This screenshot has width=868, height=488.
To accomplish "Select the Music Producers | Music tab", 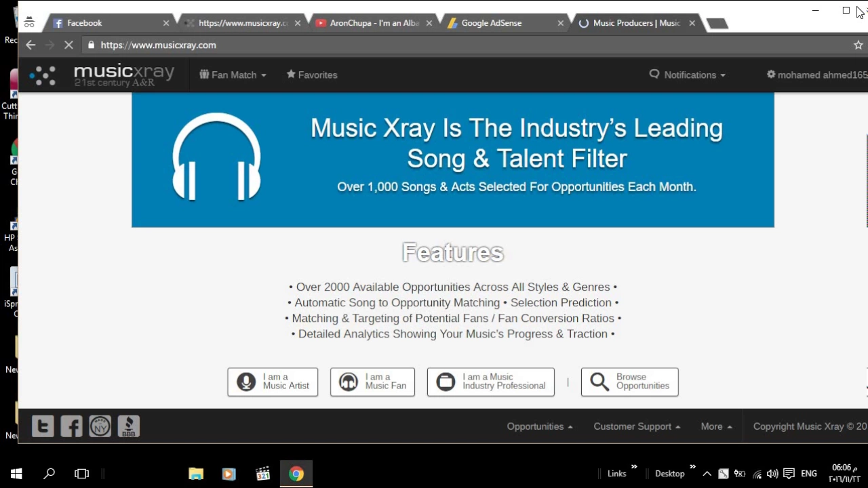I will 636,23.
